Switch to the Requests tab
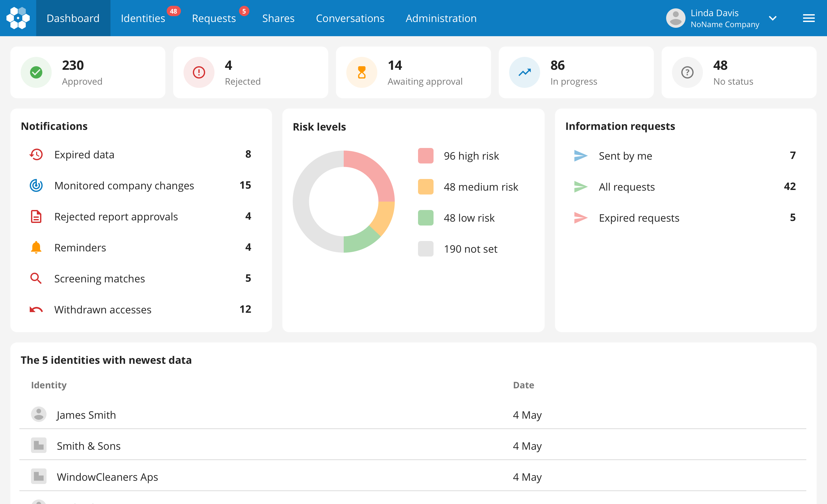 tap(214, 18)
